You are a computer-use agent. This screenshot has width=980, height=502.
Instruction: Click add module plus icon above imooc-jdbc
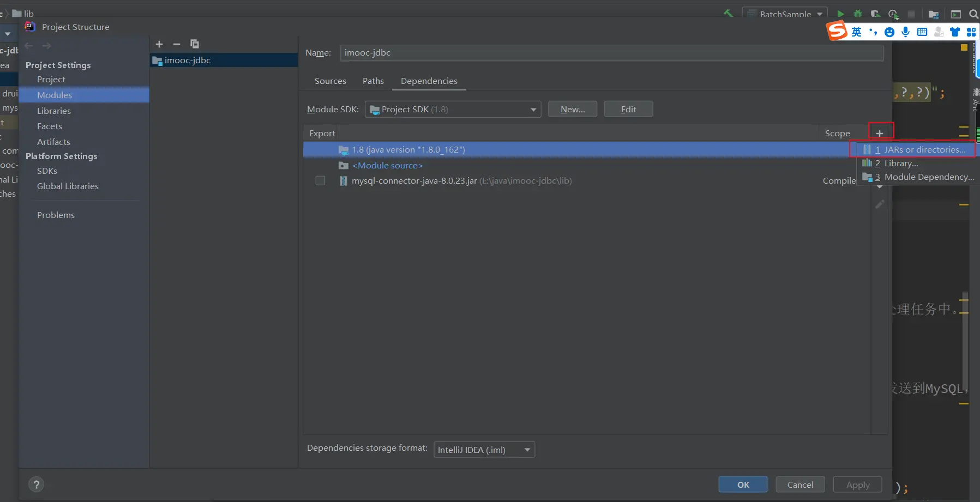point(159,44)
